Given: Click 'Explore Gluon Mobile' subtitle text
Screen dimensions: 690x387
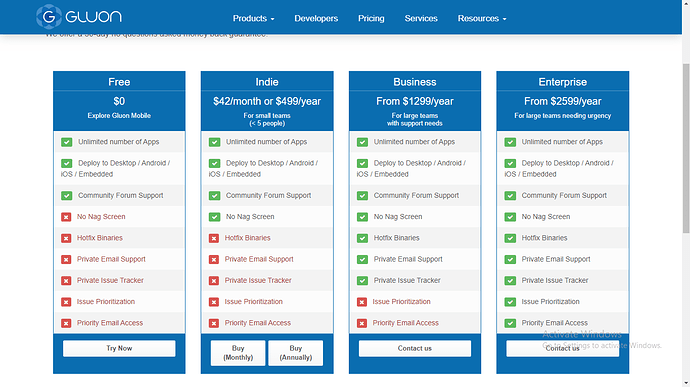Looking at the screenshot, I should (119, 115).
